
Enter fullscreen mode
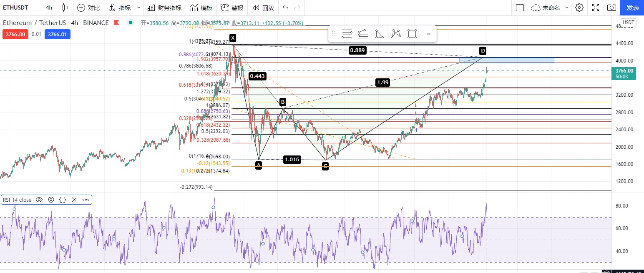pos(596,8)
